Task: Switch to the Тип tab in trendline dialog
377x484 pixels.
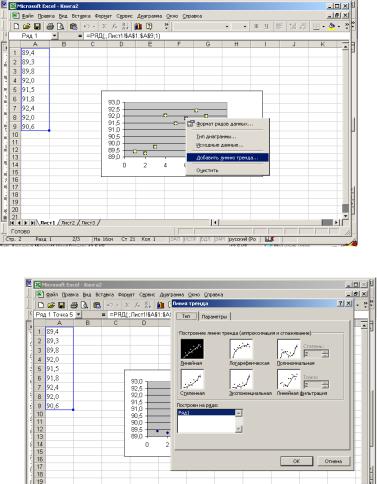Action: tap(186, 316)
